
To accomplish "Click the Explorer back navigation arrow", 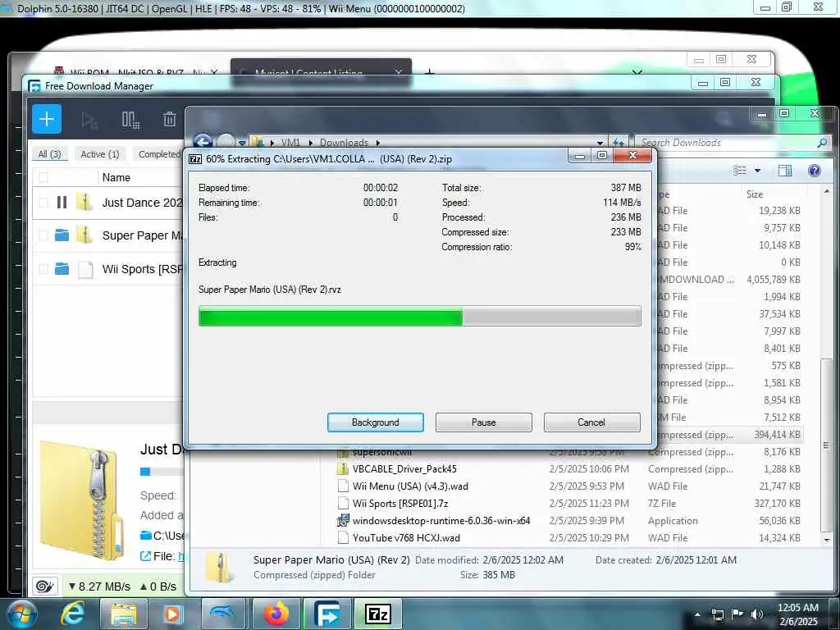I will [203, 142].
